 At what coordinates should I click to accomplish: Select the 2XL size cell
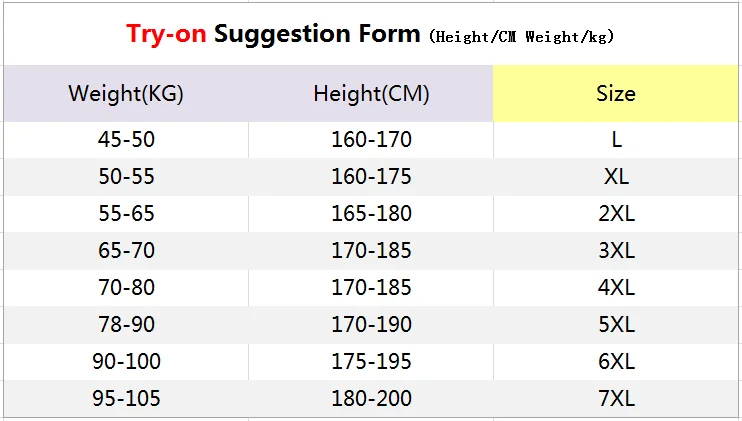coord(616,214)
